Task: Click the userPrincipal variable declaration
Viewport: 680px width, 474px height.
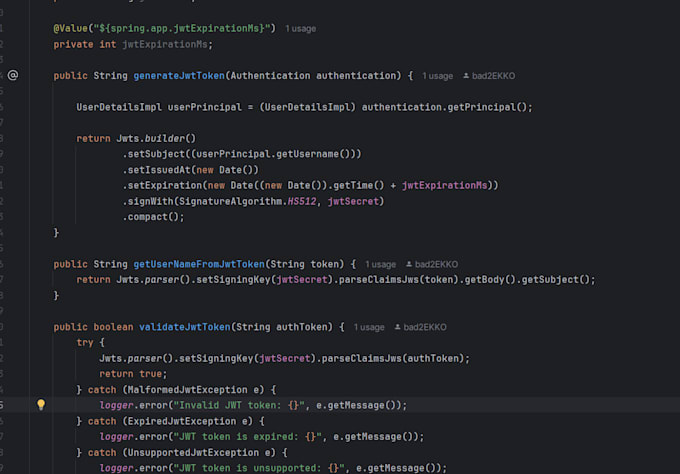Action: pos(205,107)
